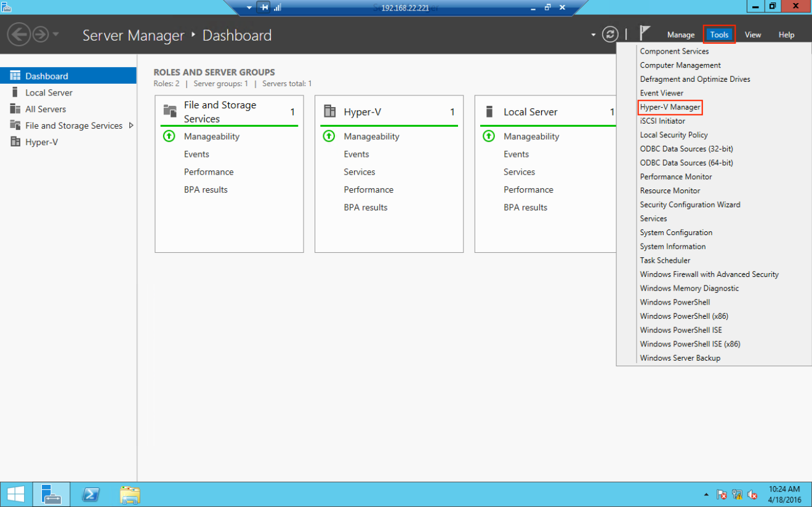Open the notifications flag icon
This screenshot has height=507, width=812.
(x=645, y=33)
